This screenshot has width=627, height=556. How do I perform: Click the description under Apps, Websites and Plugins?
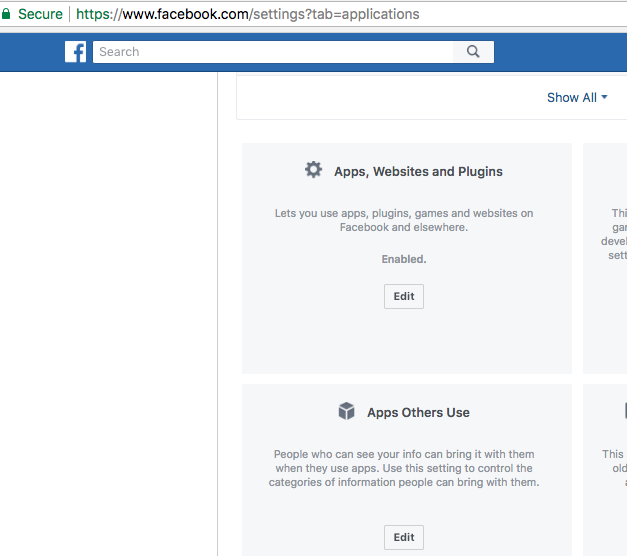pos(404,220)
